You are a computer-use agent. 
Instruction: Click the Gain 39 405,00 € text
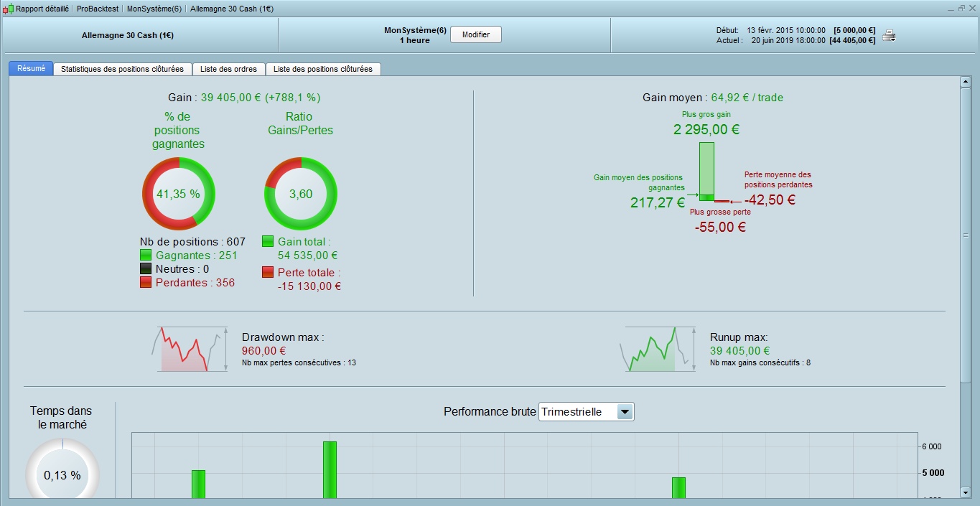pyautogui.click(x=243, y=97)
